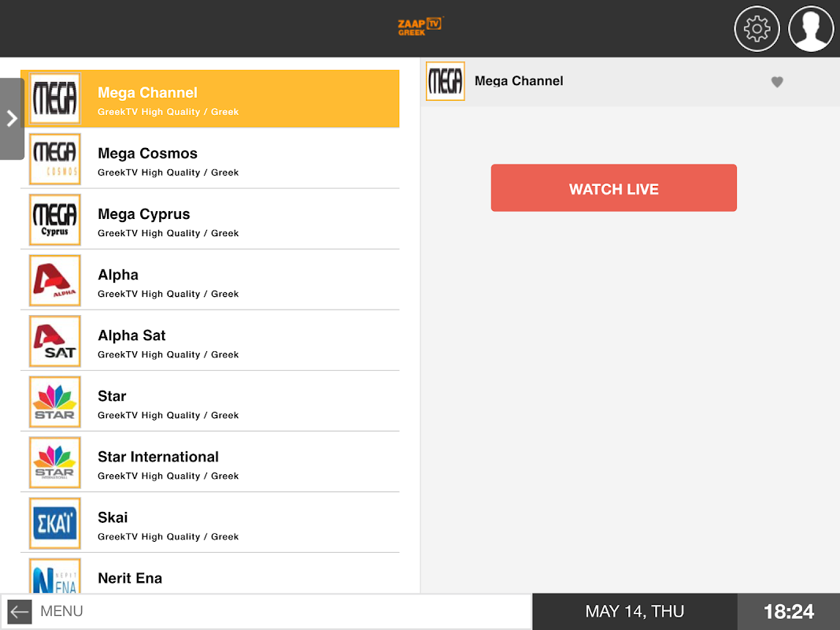Tap the ZaapTV Greek logo
This screenshot has width=840, height=630.
[x=420, y=26]
